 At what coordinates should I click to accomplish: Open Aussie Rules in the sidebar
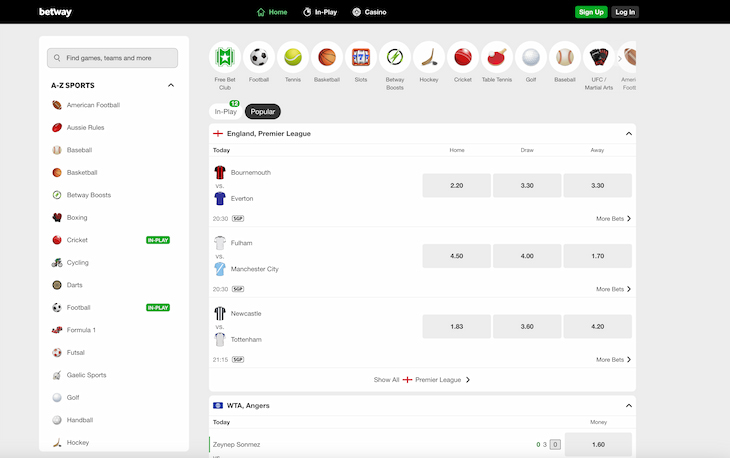click(x=85, y=128)
